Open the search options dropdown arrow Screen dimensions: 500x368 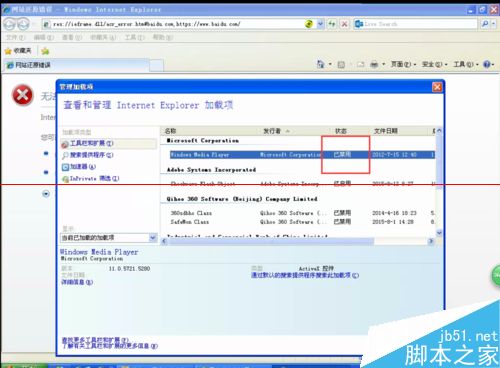(493, 24)
